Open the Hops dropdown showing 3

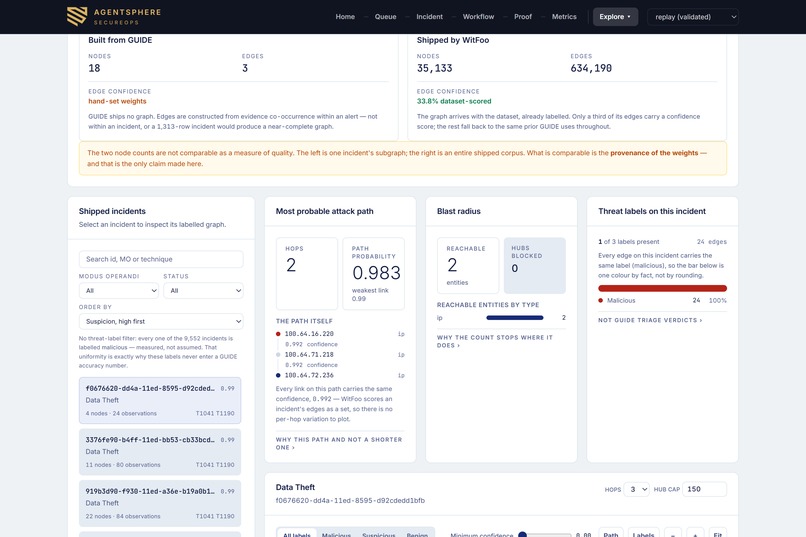pos(636,489)
